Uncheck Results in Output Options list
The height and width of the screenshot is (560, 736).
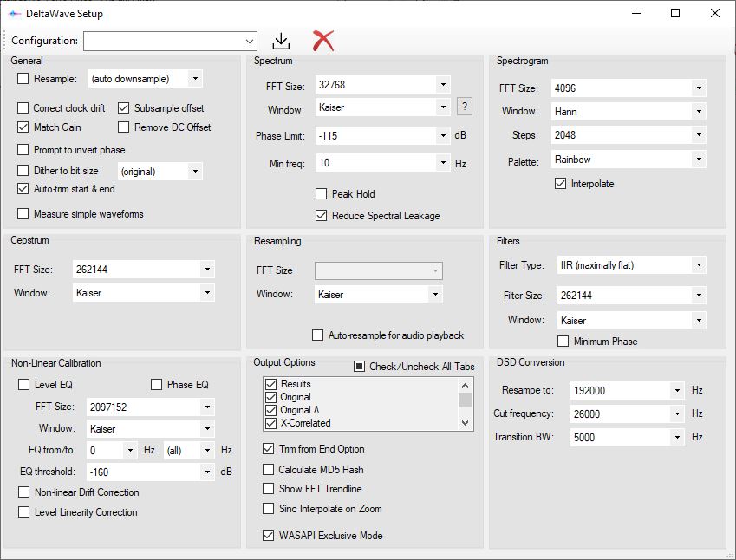270,384
